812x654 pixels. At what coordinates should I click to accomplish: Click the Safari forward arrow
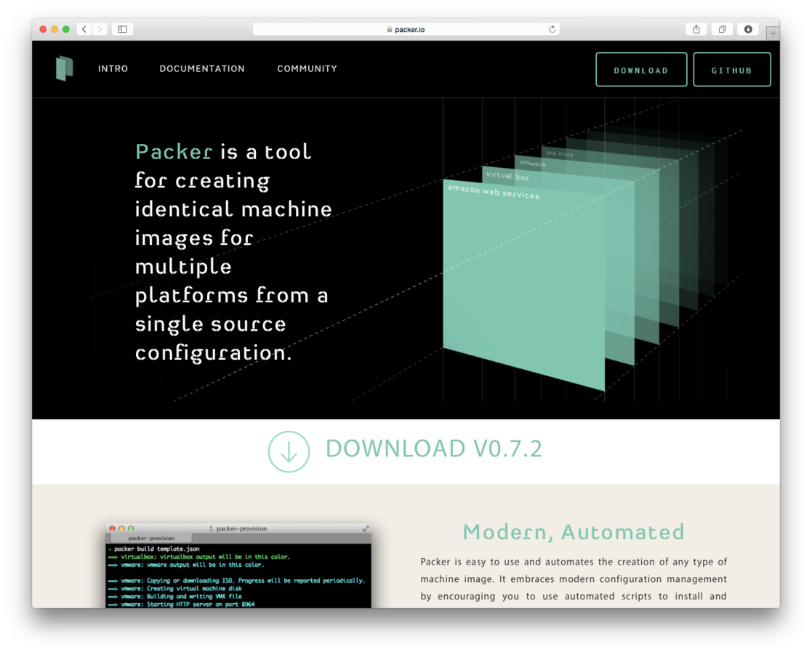[100, 29]
